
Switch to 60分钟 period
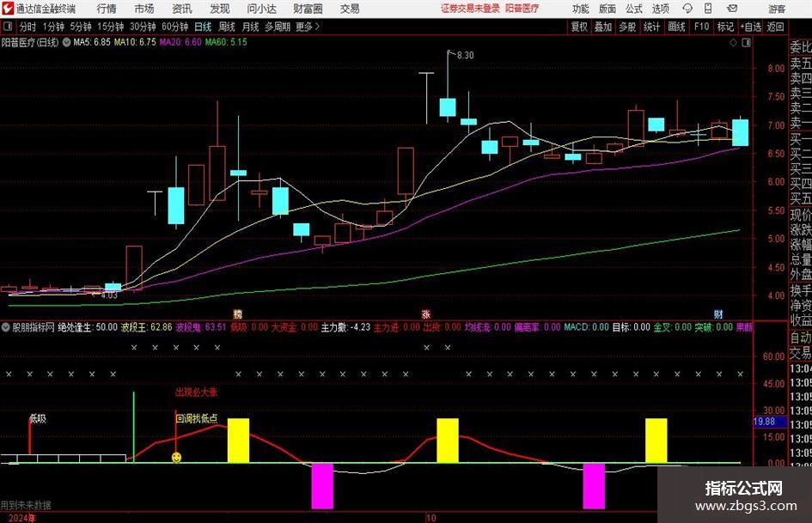coord(175,27)
